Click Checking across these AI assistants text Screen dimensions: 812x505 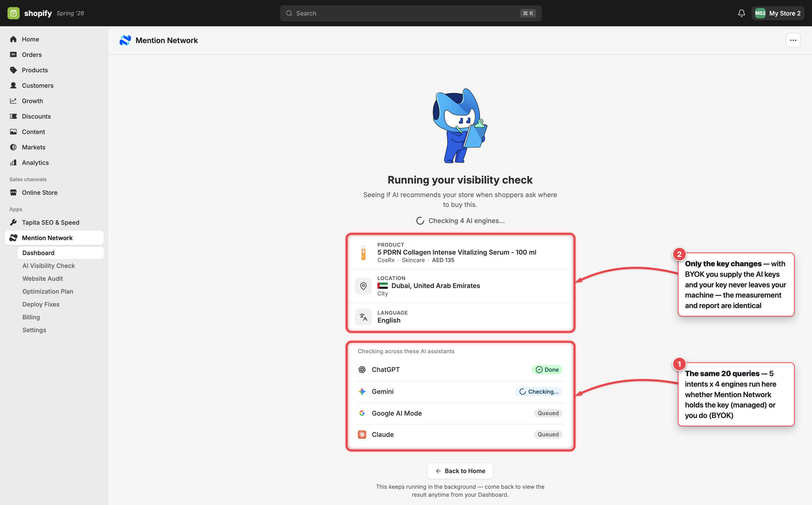(x=406, y=351)
